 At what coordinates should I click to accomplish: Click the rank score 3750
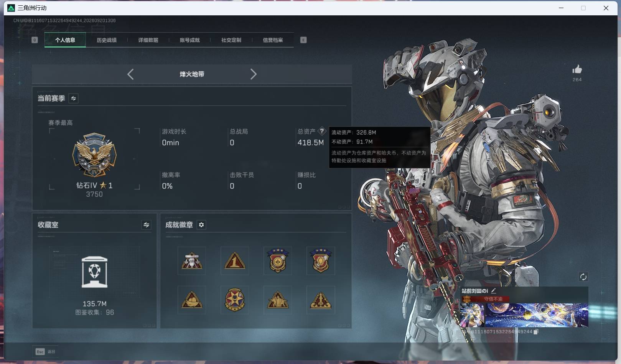point(94,194)
